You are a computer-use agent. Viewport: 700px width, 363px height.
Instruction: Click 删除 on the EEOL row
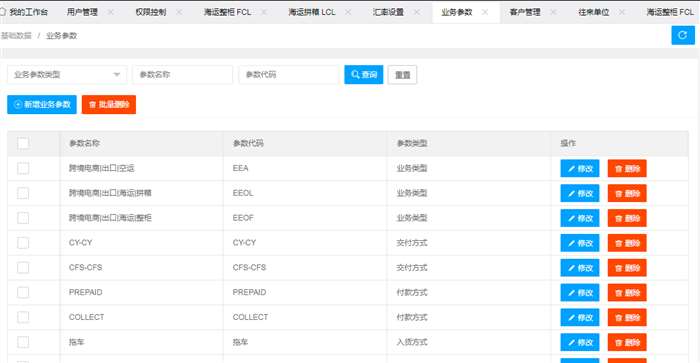pyautogui.click(x=627, y=193)
